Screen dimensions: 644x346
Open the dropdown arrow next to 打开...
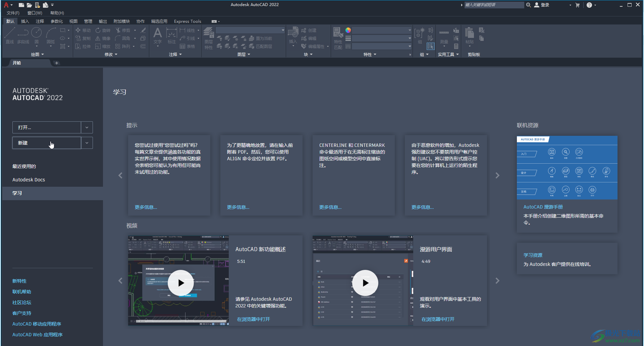pyautogui.click(x=87, y=127)
